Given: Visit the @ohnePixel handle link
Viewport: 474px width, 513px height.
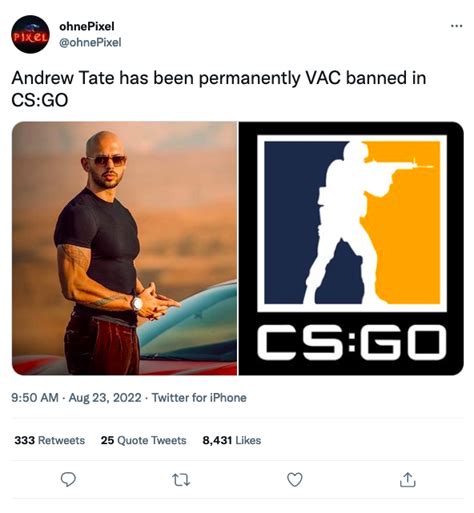Looking at the screenshot, I should click(x=90, y=42).
